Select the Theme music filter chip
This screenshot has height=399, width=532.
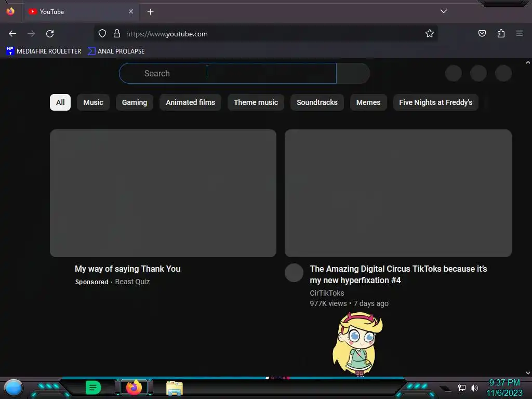[x=256, y=102]
